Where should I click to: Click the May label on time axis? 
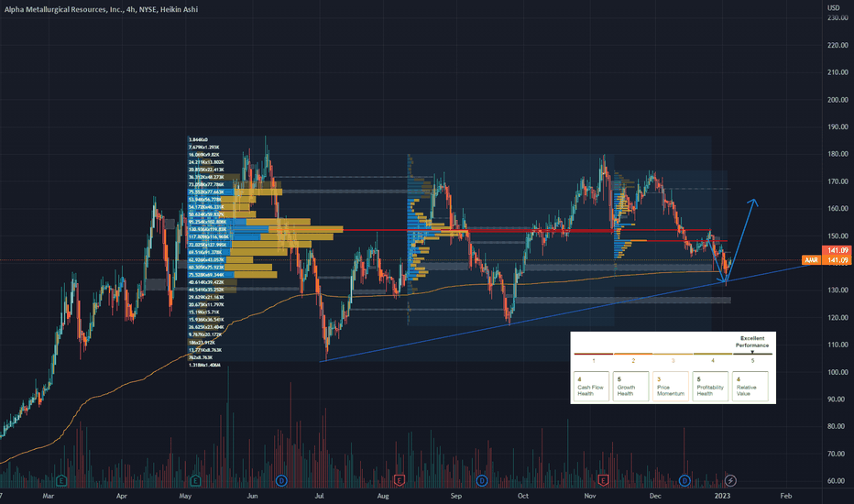coord(185,496)
